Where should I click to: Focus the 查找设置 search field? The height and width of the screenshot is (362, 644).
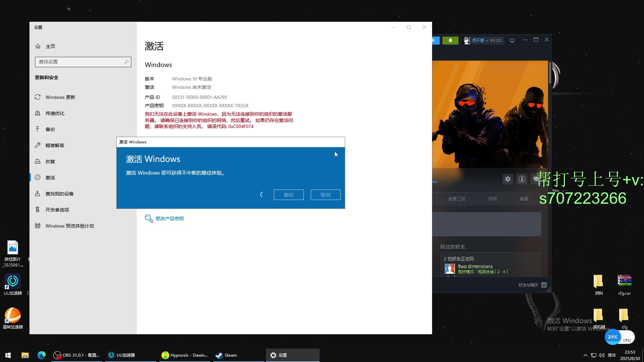83,62
